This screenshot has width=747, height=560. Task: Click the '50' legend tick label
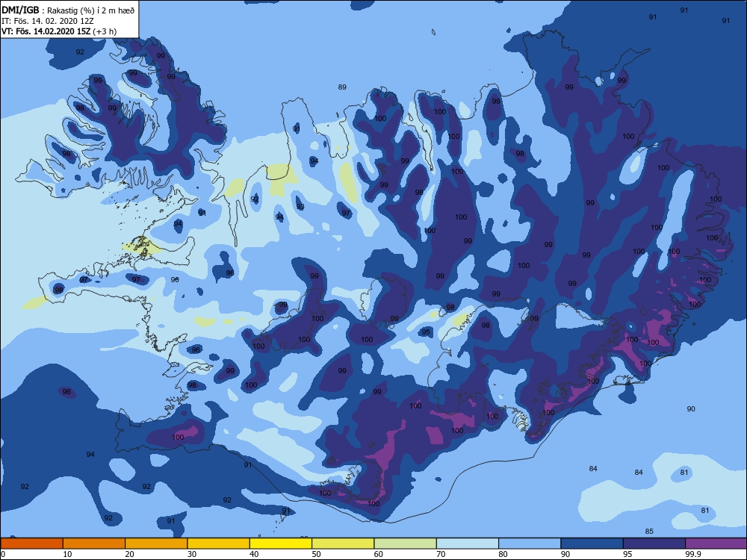click(316, 554)
